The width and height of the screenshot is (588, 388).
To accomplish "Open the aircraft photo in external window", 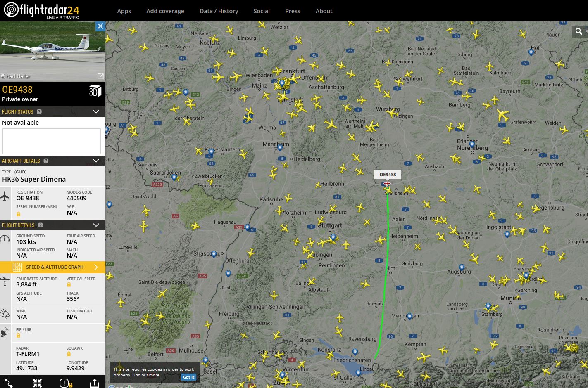I will pos(100,76).
